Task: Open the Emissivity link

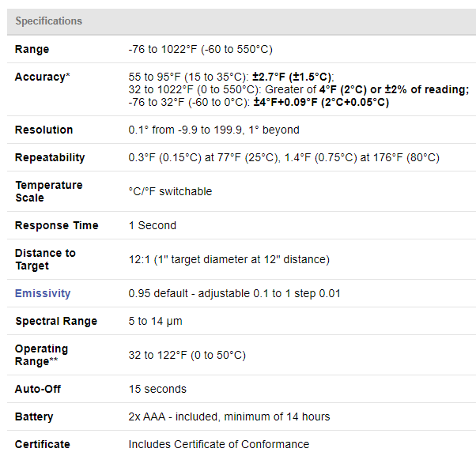Action: (x=43, y=293)
